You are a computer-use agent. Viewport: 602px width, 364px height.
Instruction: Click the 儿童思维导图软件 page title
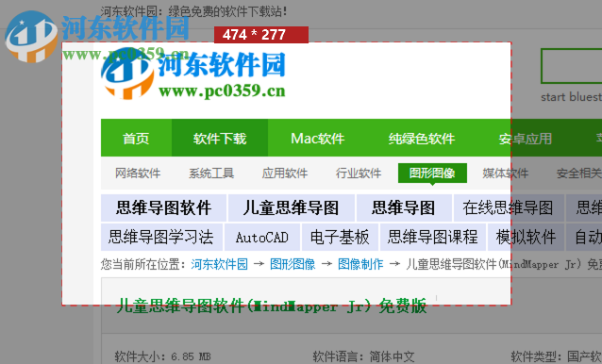click(272, 306)
